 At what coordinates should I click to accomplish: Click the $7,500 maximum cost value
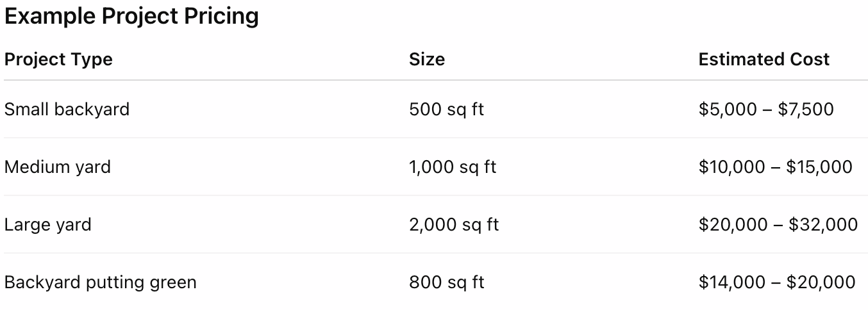point(806,110)
